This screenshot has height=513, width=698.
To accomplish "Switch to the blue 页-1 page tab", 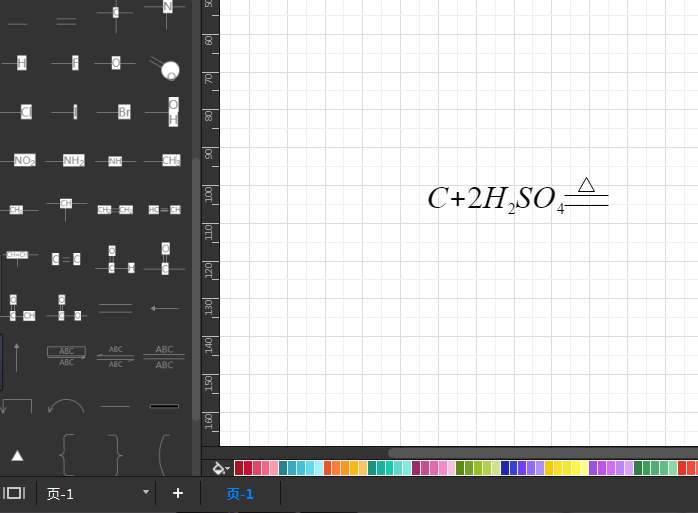I will click(x=240, y=493).
